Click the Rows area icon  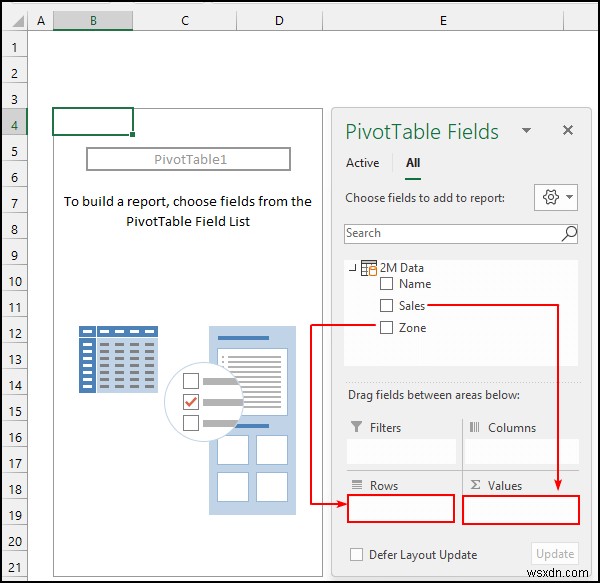pos(357,485)
